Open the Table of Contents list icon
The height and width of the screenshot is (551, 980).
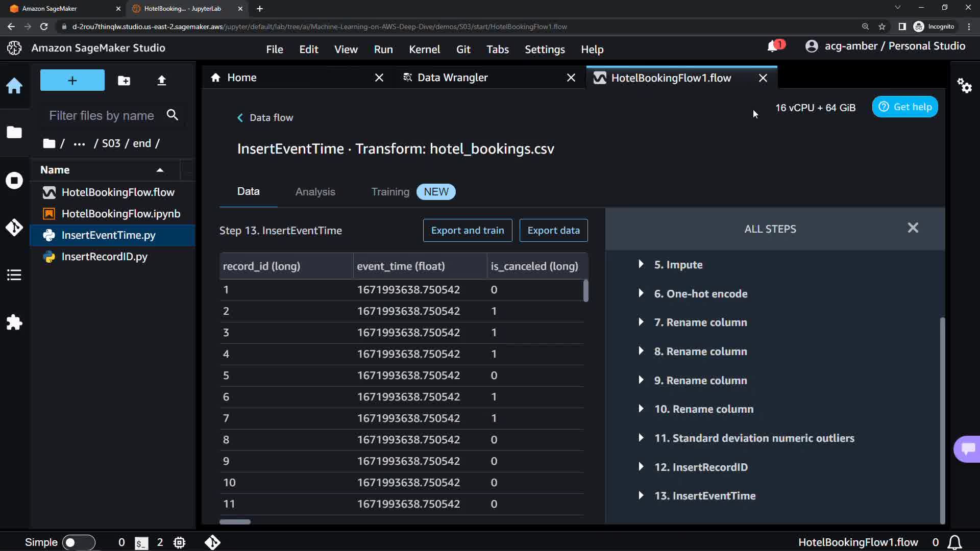point(14,275)
